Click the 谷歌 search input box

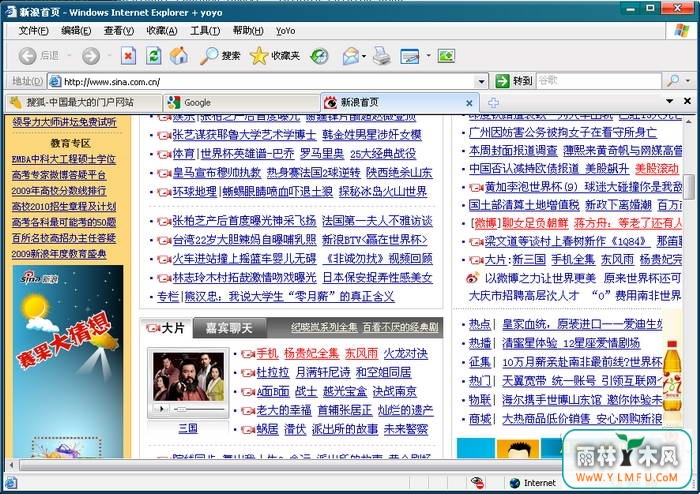click(599, 81)
